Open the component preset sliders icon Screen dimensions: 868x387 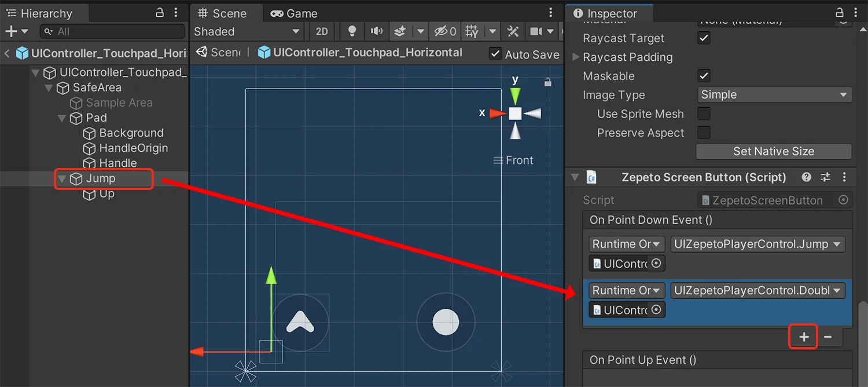826,177
